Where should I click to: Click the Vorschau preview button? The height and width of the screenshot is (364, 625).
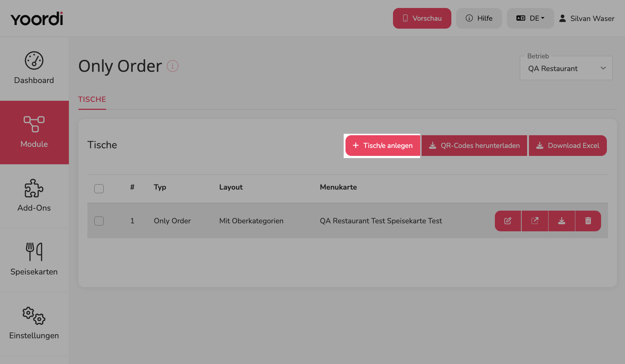click(422, 18)
